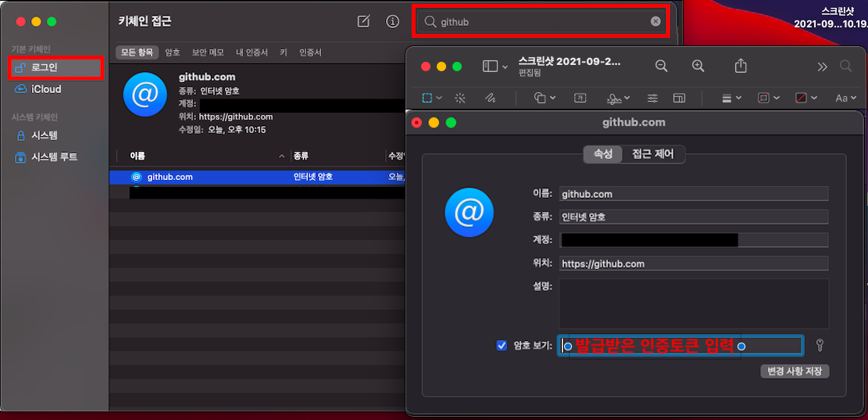Expand the fill color dropdown arrow
The width and height of the screenshot is (868, 420).
813,98
